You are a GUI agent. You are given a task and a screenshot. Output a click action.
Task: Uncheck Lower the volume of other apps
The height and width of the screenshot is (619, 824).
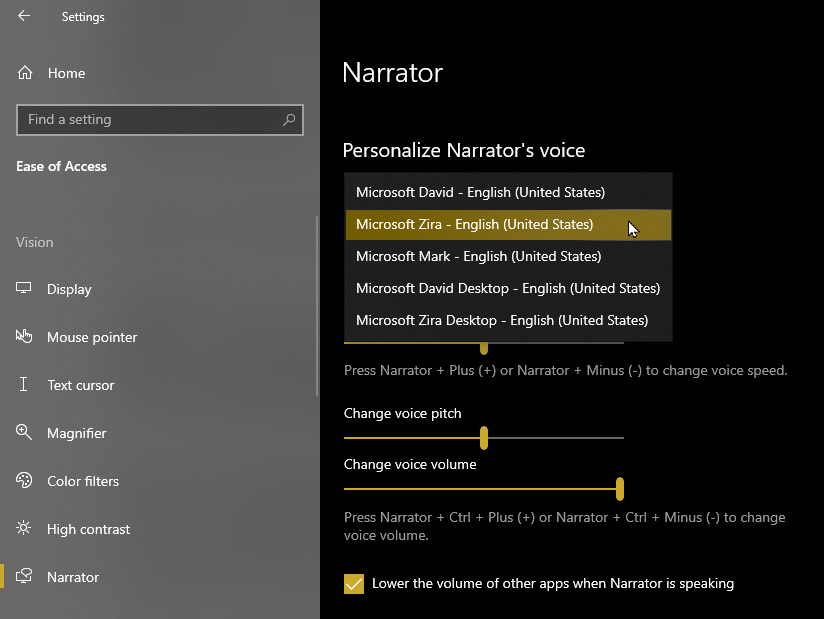tap(354, 584)
